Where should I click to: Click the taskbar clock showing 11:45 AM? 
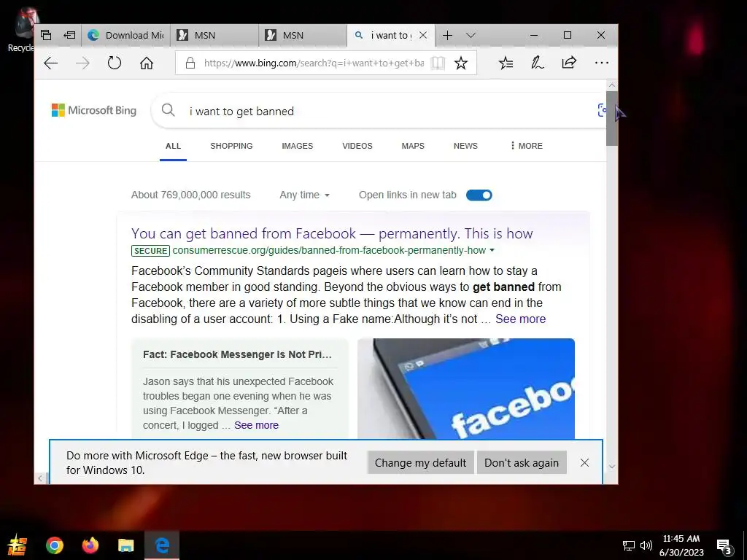click(x=681, y=545)
